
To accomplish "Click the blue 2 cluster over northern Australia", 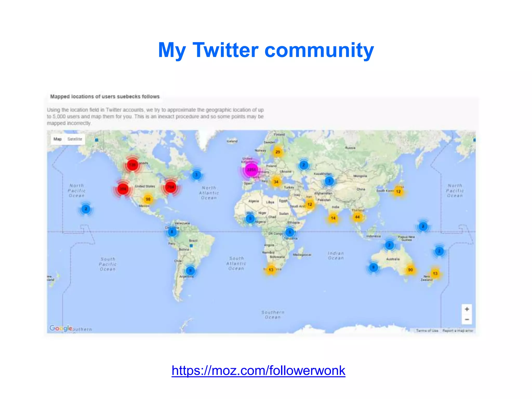I will click(x=389, y=245).
